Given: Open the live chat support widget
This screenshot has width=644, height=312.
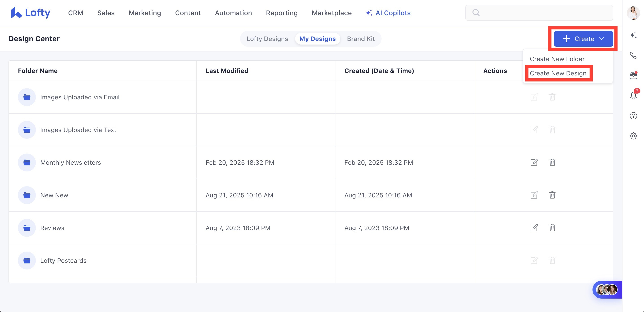Looking at the screenshot, I should pos(607,290).
